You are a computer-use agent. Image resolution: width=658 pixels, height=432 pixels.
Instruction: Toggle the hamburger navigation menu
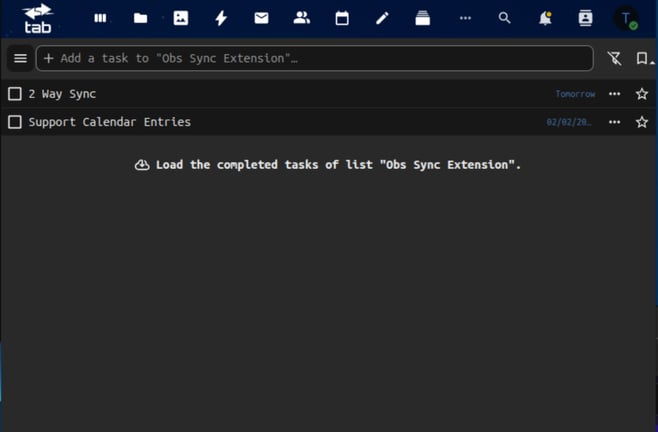coord(20,58)
